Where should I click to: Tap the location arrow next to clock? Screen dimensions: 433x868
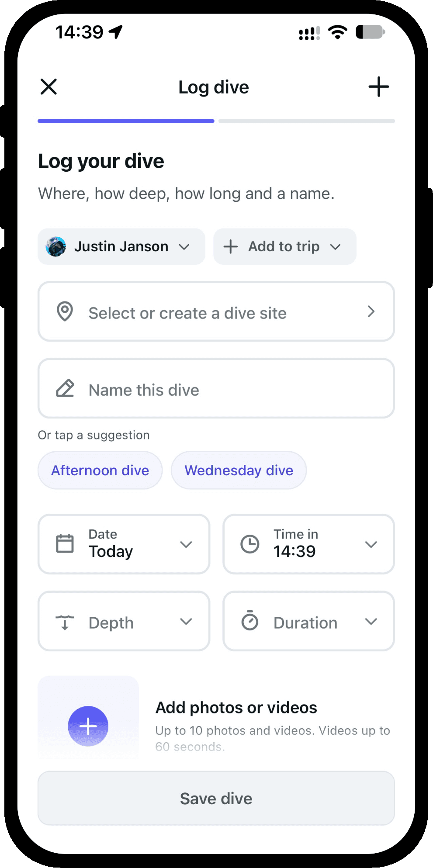tap(116, 32)
